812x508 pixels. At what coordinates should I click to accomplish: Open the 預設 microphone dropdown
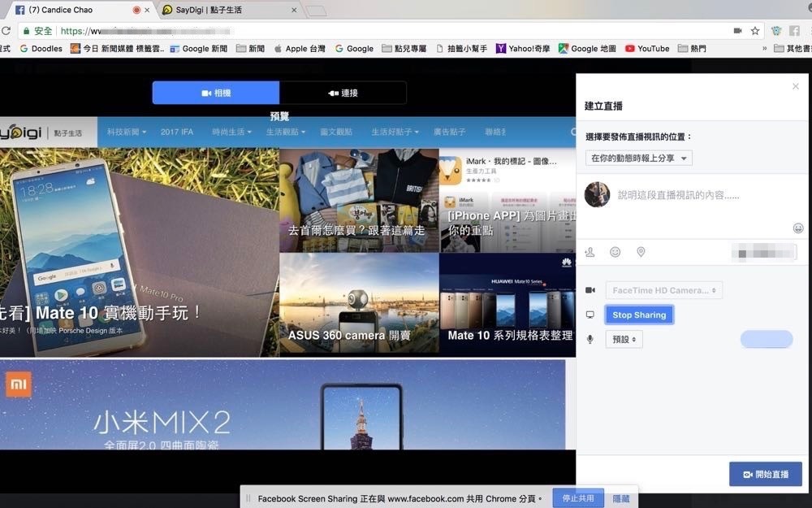pos(624,339)
